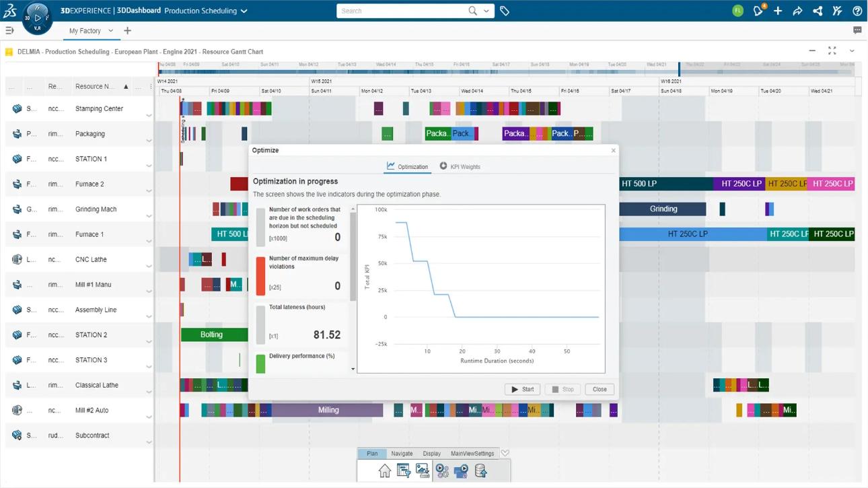868x488 pixels.
Task: Click the Close button in Optimize dialog
Action: point(599,389)
